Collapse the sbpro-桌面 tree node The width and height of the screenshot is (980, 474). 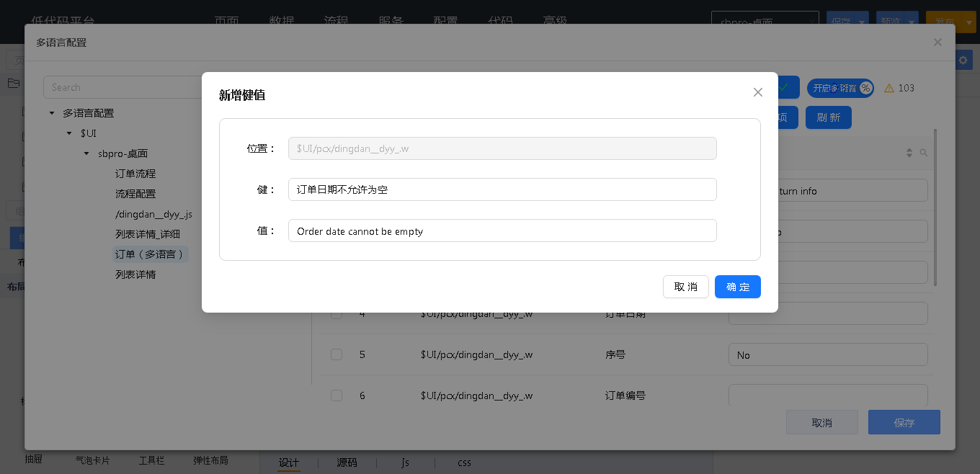point(87,153)
